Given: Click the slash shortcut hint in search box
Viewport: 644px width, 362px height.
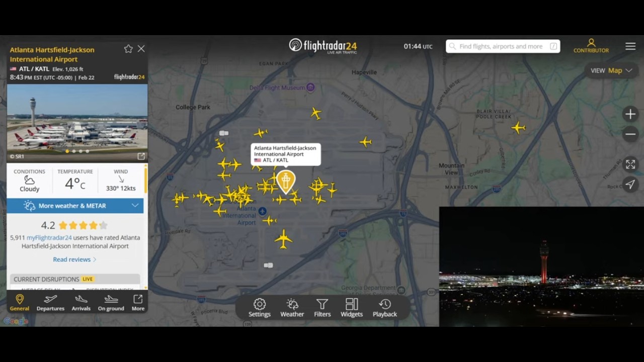Looking at the screenshot, I should [x=553, y=46].
